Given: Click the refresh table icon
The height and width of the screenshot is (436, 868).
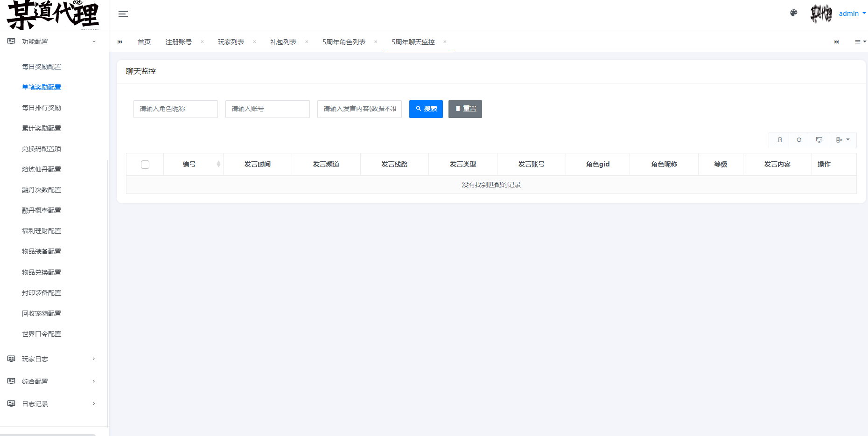Looking at the screenshot, I should click(x=799, y=140).
